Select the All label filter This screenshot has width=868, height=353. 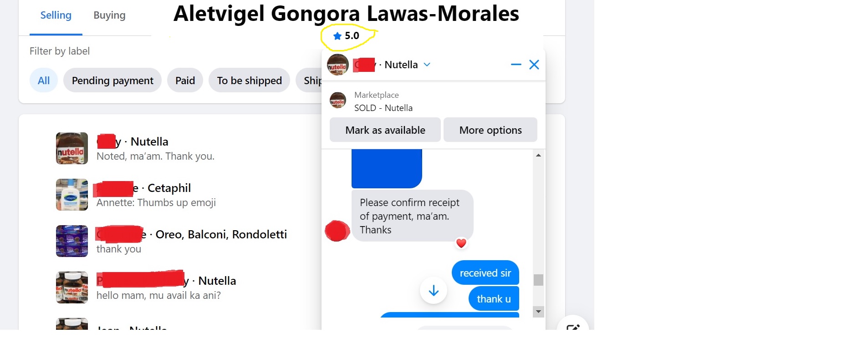44,81
